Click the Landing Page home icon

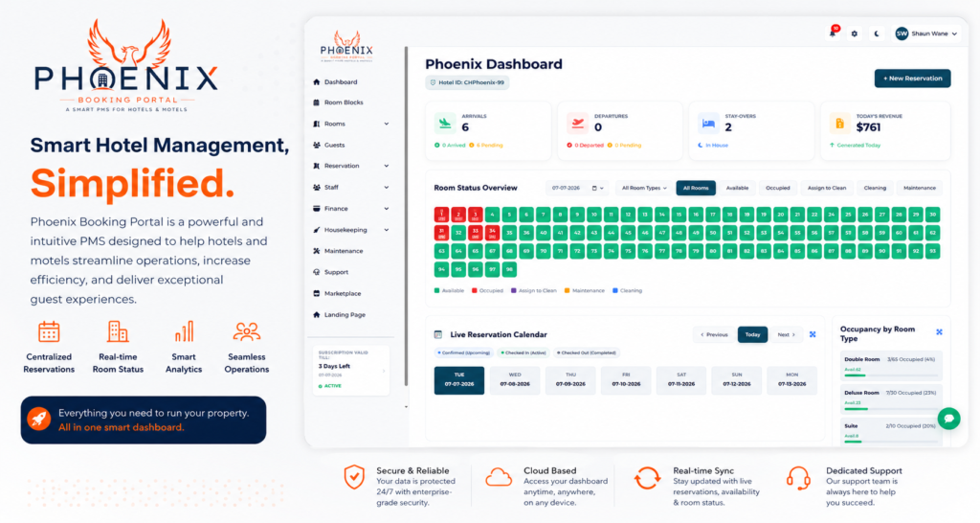pos(316,315)
